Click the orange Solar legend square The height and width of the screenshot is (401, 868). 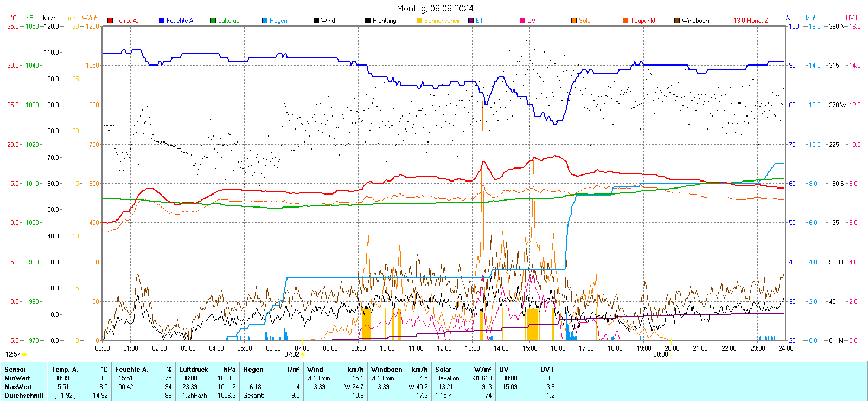point(574,21)
